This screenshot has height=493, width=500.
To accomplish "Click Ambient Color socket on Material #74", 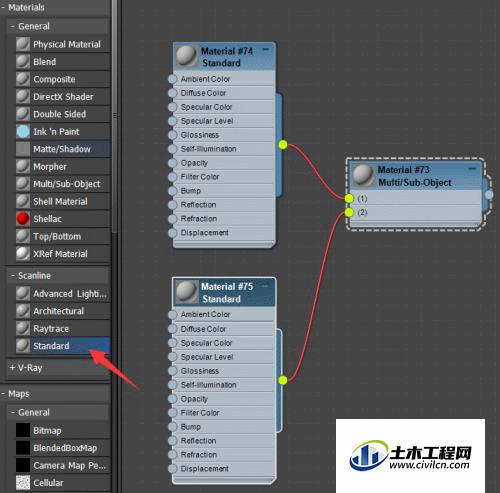I will 172,79.
